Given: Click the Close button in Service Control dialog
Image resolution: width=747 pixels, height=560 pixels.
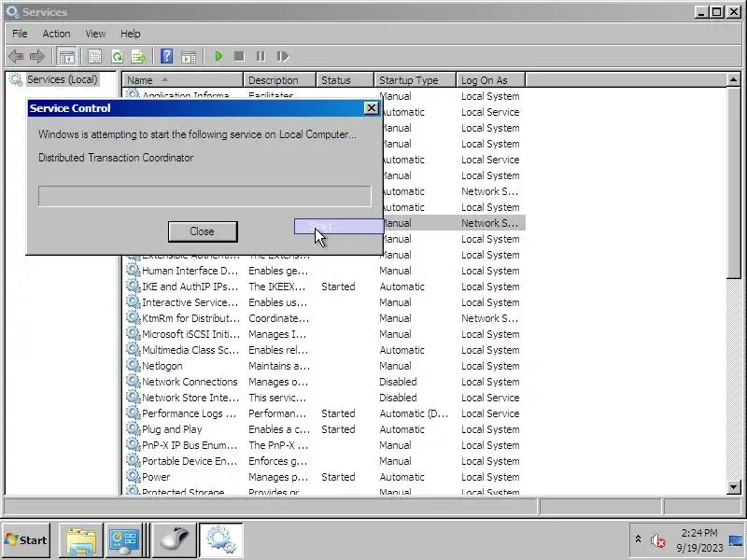Looking at the screenshot, I should [x=203, y=231].
